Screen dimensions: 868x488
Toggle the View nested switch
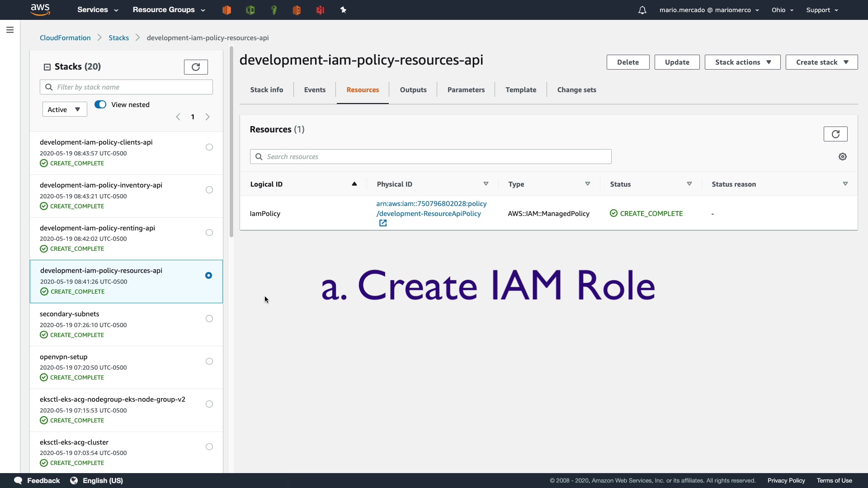click(100, 104)
